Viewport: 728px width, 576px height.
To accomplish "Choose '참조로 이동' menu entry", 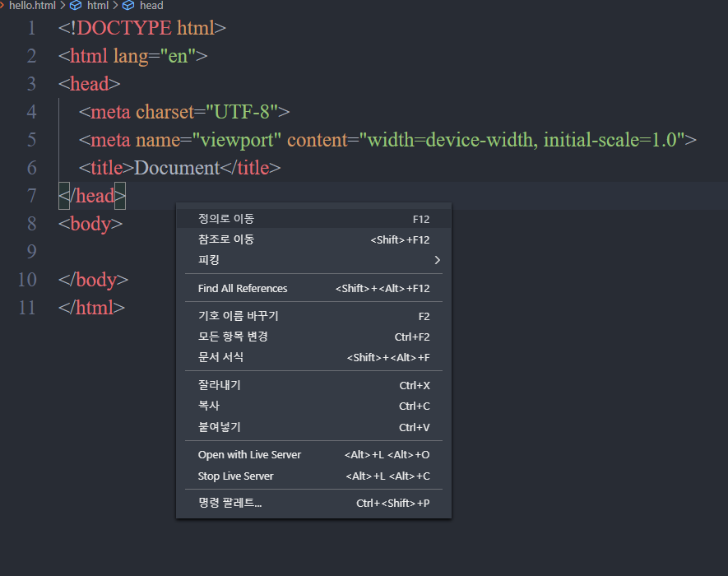I will tap(313, 239).
